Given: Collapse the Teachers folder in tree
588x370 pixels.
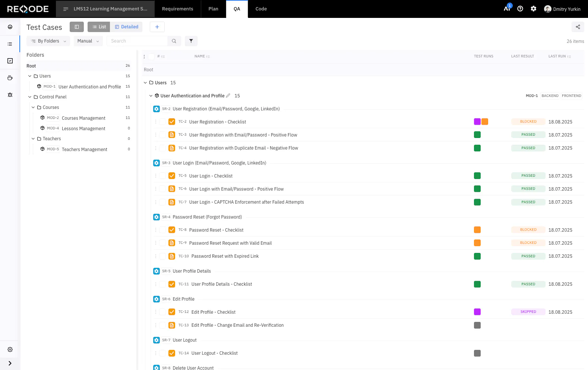Looking at the screenshot, I should click(33, 139).
